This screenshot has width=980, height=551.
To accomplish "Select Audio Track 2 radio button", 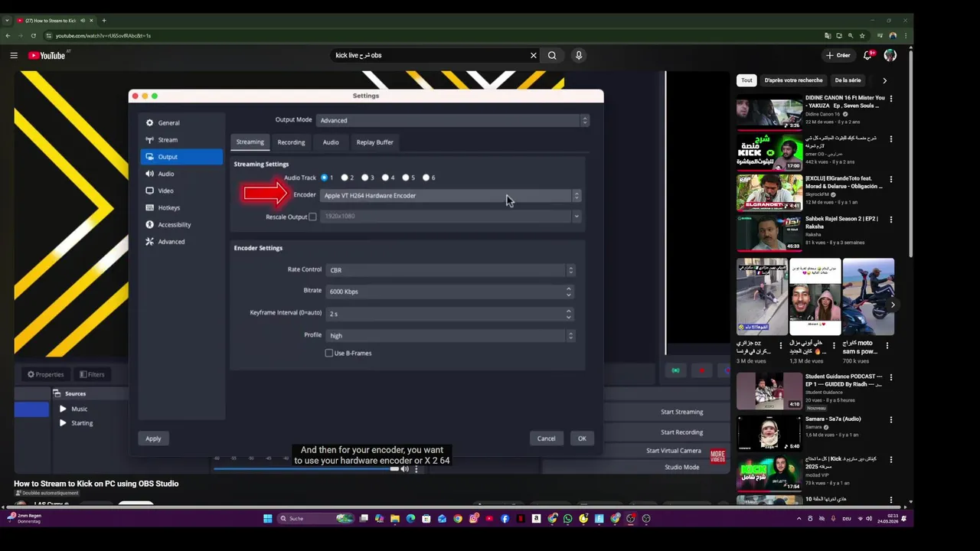I will pos(345,178).
